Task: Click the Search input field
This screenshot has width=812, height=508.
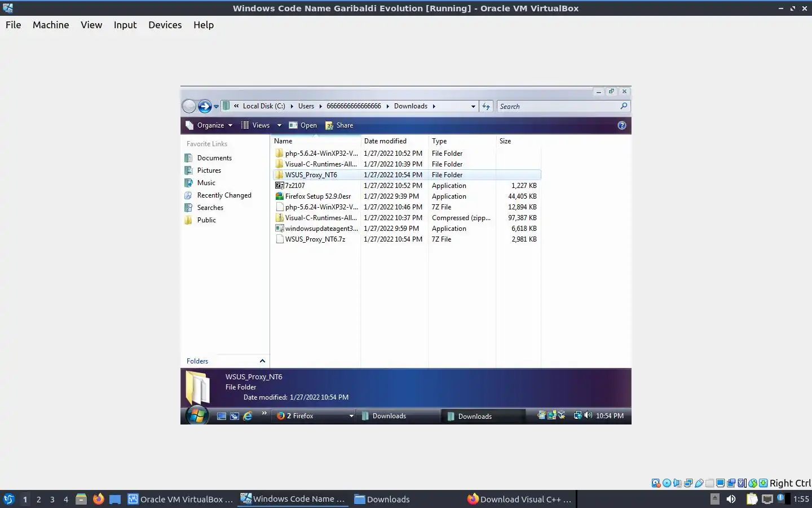Action: click(558, 106)
